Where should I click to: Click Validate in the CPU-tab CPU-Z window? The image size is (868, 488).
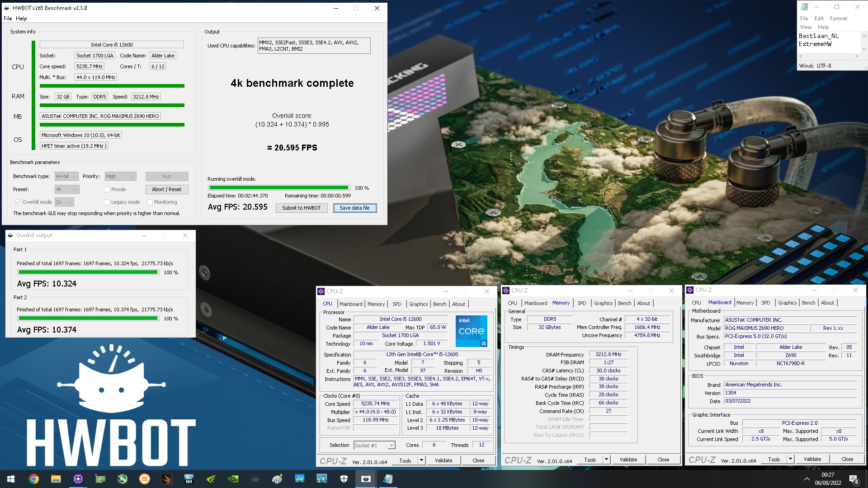click(x=443, y=460)
